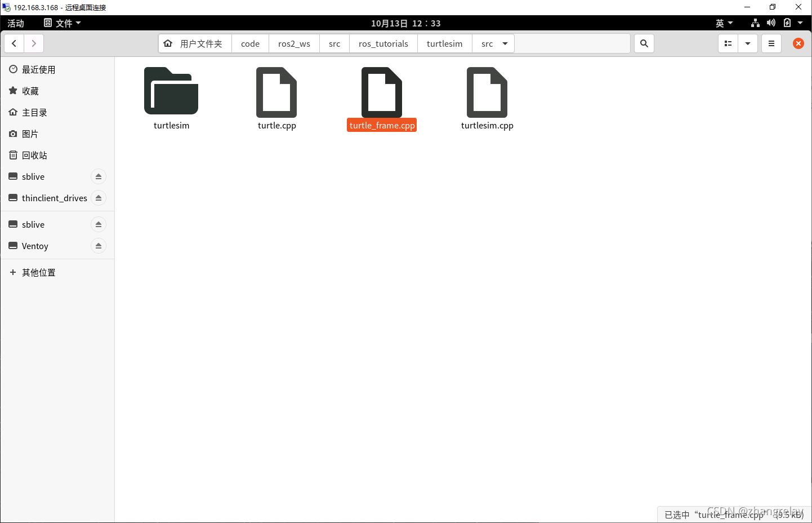This screenshot has width=812, height=523.
Task: Open the Activities (活动) overview
Action: [x=16, y=23]
